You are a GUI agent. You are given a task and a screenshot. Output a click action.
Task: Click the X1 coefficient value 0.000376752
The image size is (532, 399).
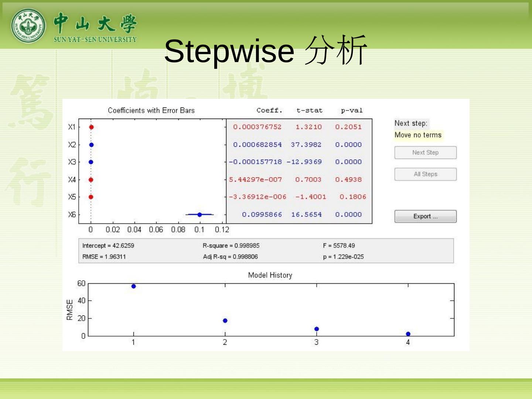pyautogui.click(x=257, y=127)
